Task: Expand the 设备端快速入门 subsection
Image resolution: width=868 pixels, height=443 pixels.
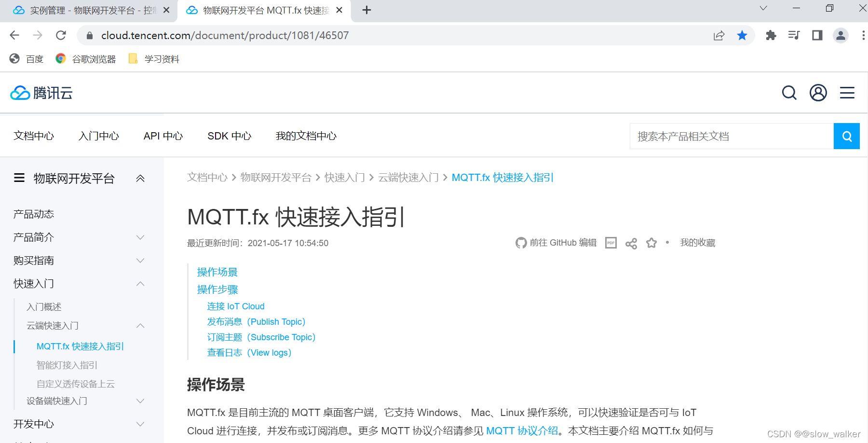Action: pyautogui.click(x=140, y=401)
